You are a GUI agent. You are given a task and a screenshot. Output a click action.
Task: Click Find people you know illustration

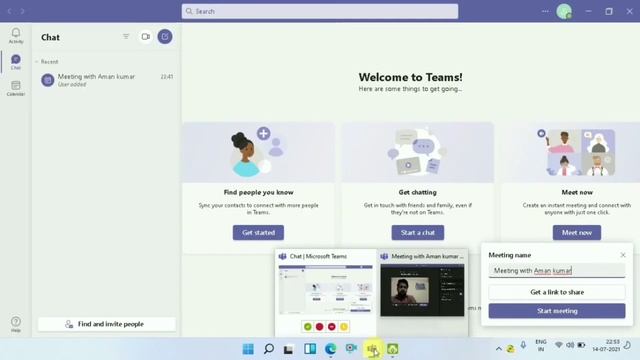pos(258,152)
